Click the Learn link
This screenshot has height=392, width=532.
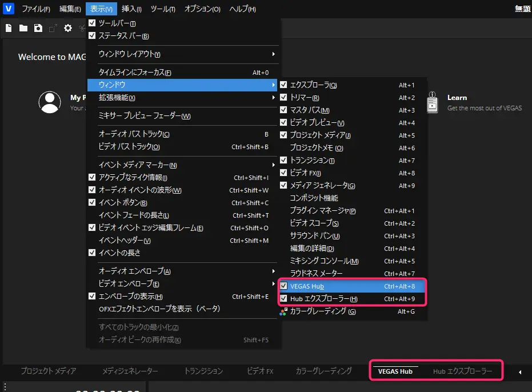(x=457, y=98)
